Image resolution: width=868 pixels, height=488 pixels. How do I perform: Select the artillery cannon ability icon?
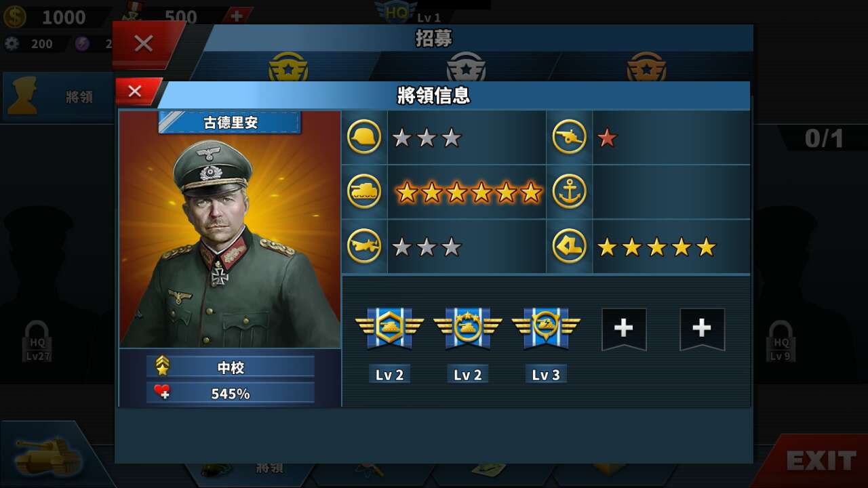coord(569,137)
